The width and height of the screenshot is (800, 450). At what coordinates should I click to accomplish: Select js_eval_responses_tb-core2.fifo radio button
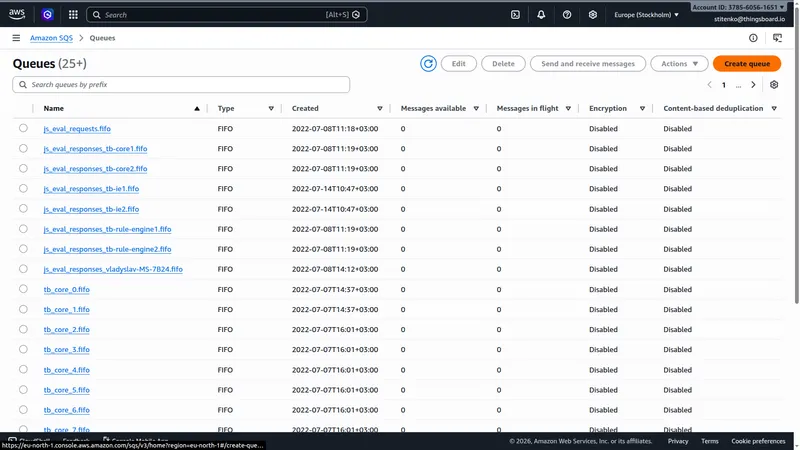[23, 168]
